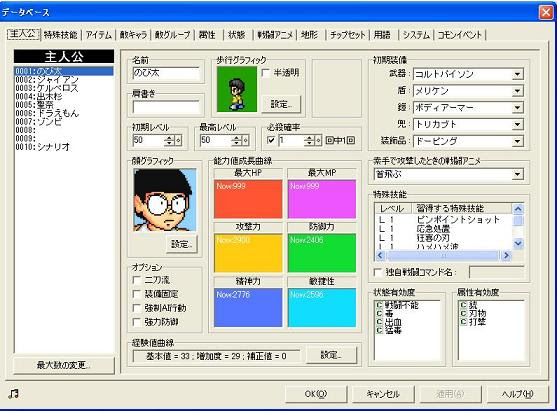Click the キャンセル button
This screenshot has height=411, width=557.
click(383, 394)
